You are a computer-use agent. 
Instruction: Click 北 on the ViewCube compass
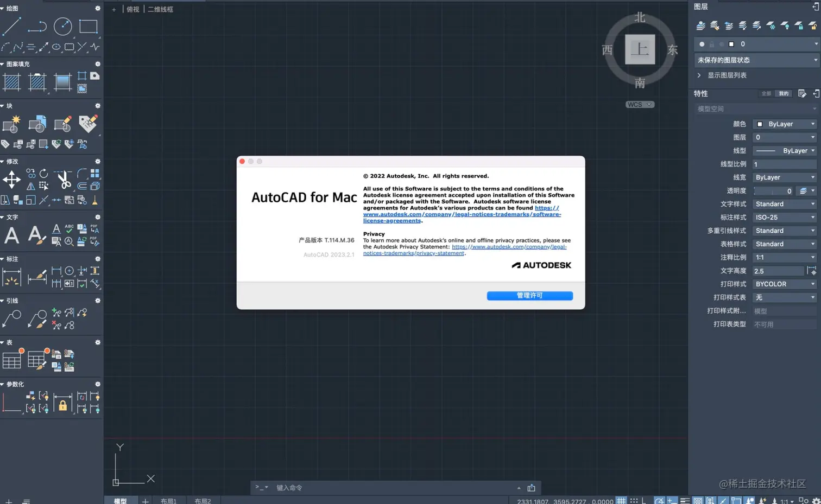tap(640, 17)
